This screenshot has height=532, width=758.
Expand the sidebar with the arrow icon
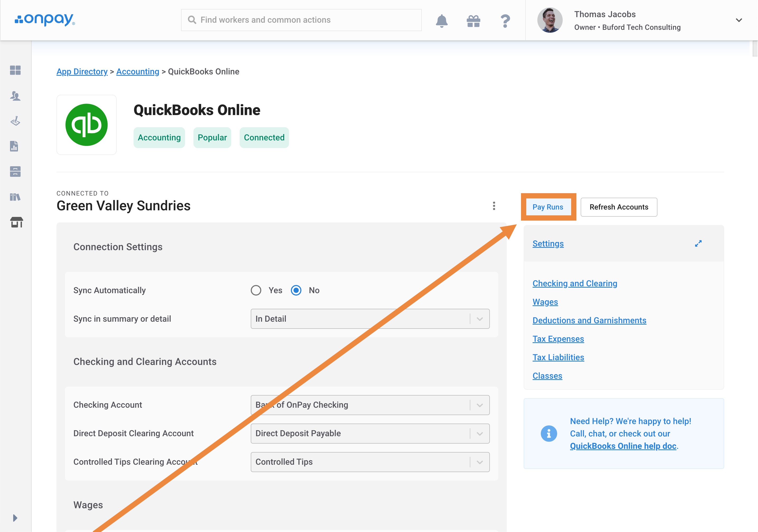(x=15, y=518)
